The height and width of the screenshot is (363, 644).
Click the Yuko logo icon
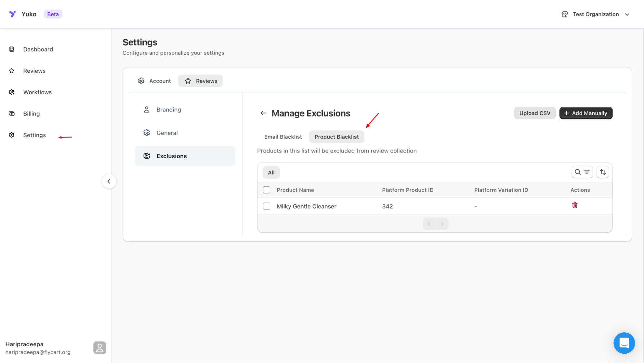[x=13, y=14]
